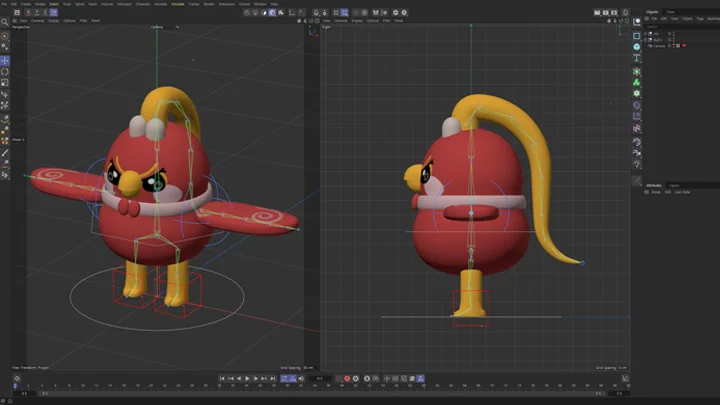Expand the Null.1 object hierarchy
The image size is (720, 405).
pyautogui.click(x=645, y=40)
